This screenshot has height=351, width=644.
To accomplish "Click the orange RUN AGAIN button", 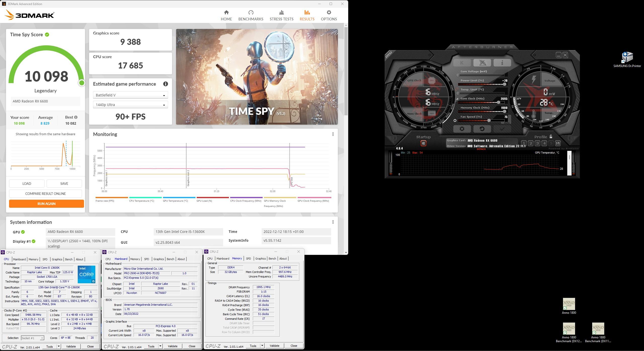I will point(47,204).
